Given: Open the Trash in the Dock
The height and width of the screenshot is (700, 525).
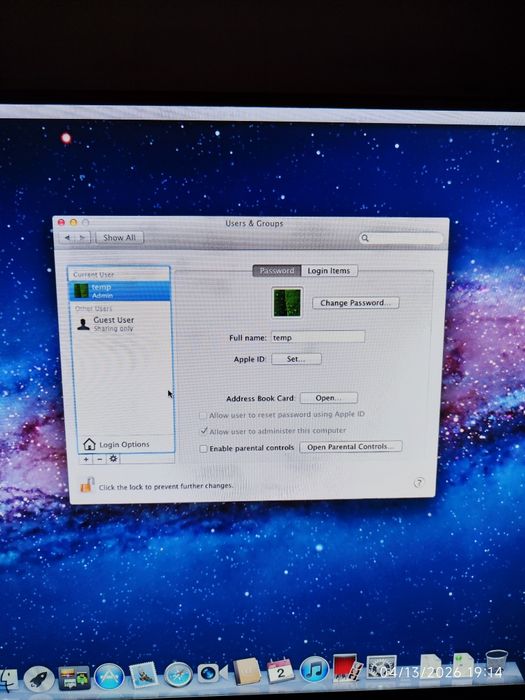Looking at the screenshot, I should click(x=496, y=664).
